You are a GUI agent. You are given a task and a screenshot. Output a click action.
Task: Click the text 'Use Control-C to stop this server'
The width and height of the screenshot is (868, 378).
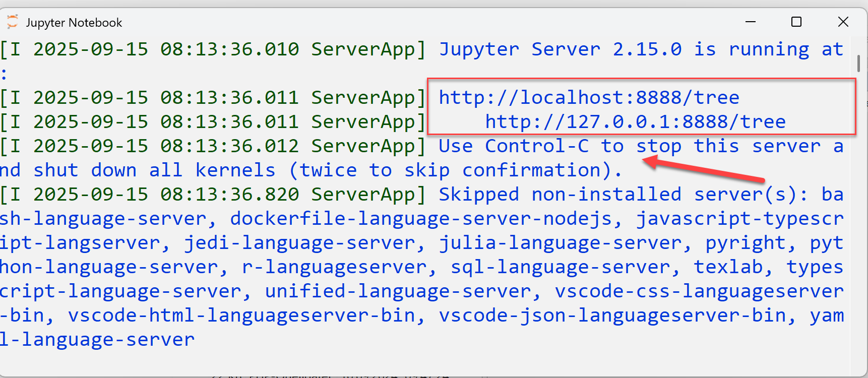(630, 146)
